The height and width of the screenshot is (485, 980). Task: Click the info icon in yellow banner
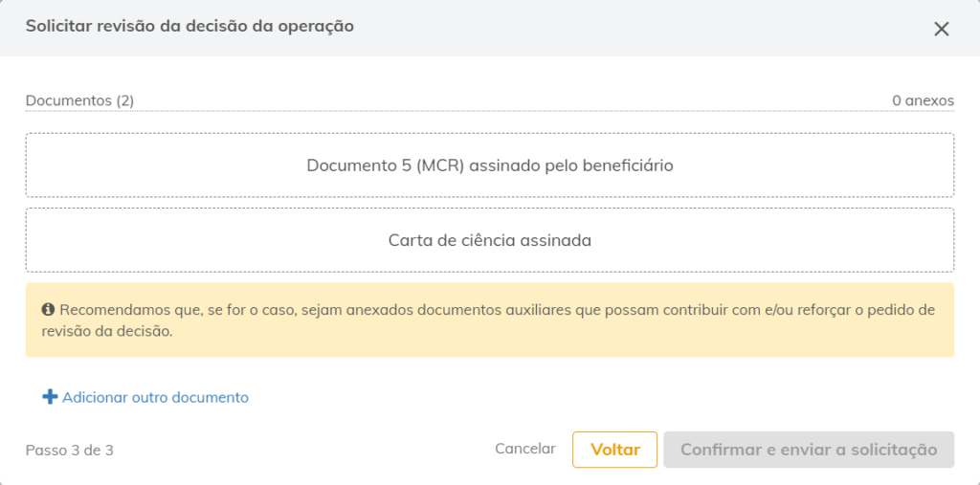(48, 309)
